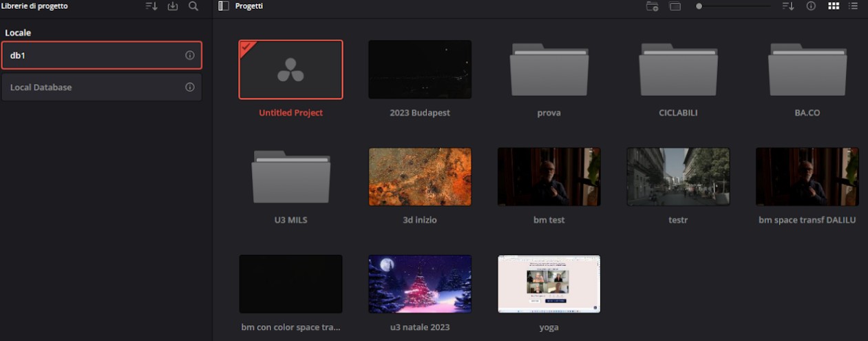
Task: Click the yoga name label
Action: tap(549, 327)
